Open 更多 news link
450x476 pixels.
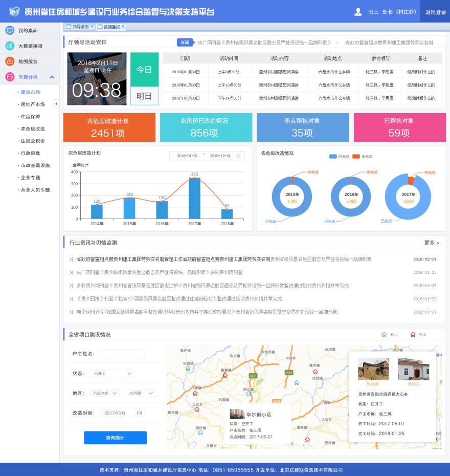[x=432, y=243]
